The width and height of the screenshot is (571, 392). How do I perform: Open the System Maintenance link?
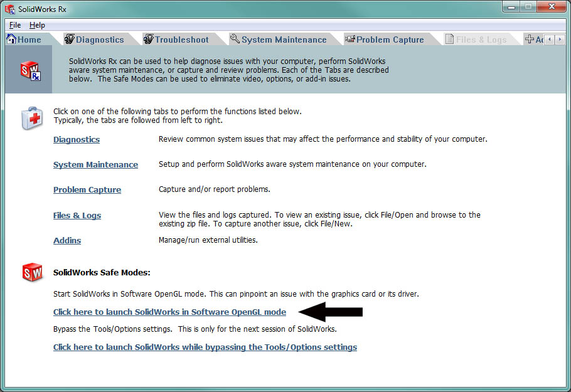click(x=95, y=164)
